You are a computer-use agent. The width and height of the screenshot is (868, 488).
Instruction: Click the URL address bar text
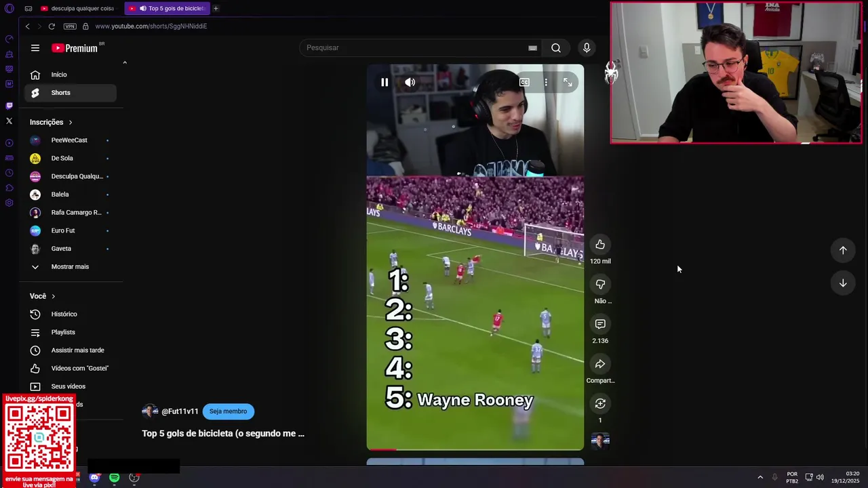pyautogui.click(x=151, y=26)
